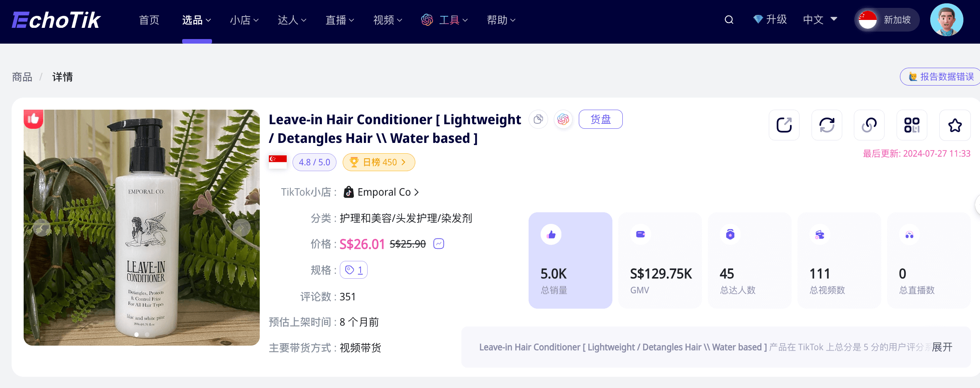
Task: Open the external share link icon
Action: [x=784, y=125]
